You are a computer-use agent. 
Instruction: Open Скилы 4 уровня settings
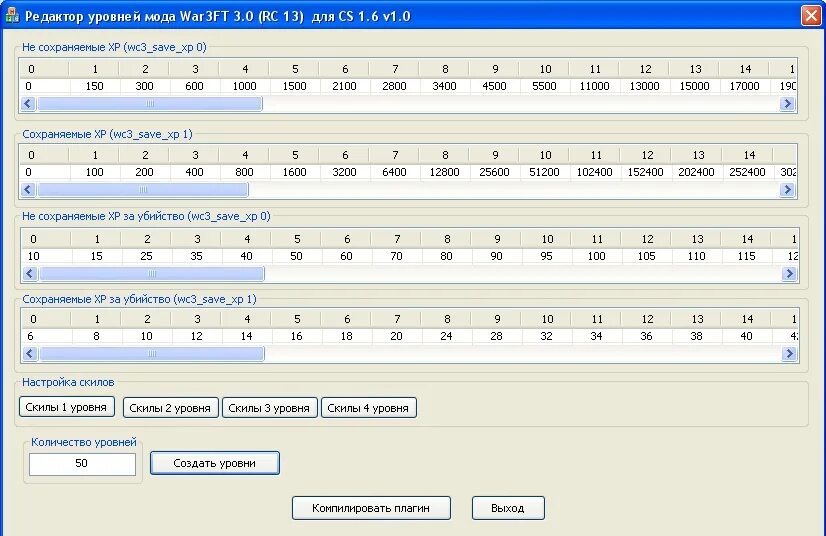coord(368,408)
